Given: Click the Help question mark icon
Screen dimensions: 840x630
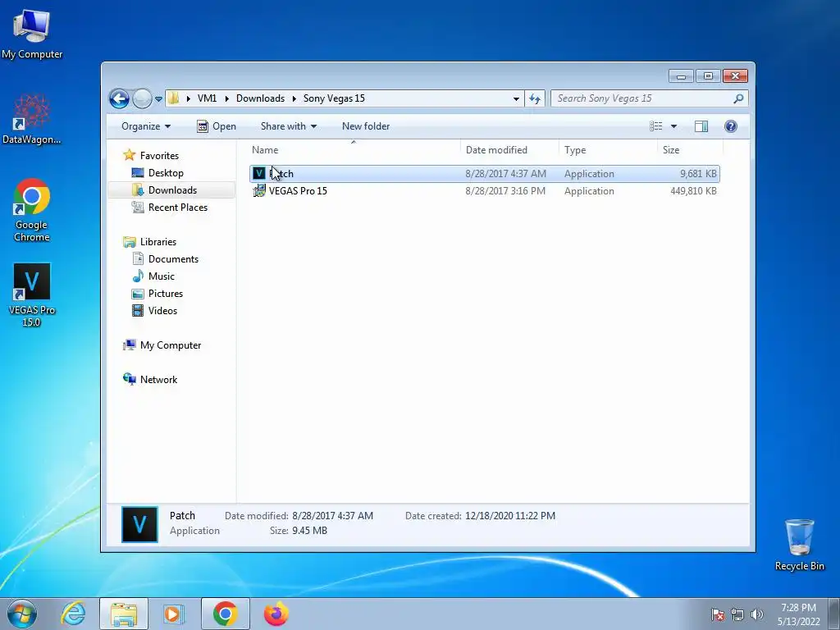Looking at the screenshot, I should pyautogui.click(x=731, y=126).
